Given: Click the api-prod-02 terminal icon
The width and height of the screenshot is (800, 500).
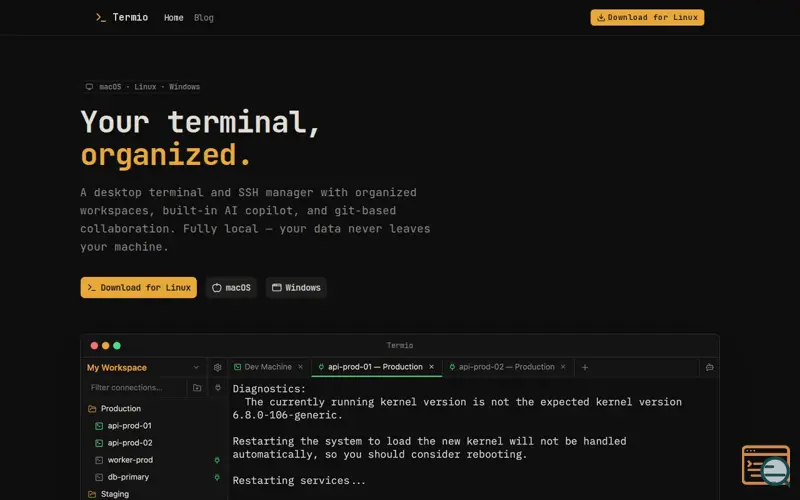Looking at the screenshot, I should point(99,443).
